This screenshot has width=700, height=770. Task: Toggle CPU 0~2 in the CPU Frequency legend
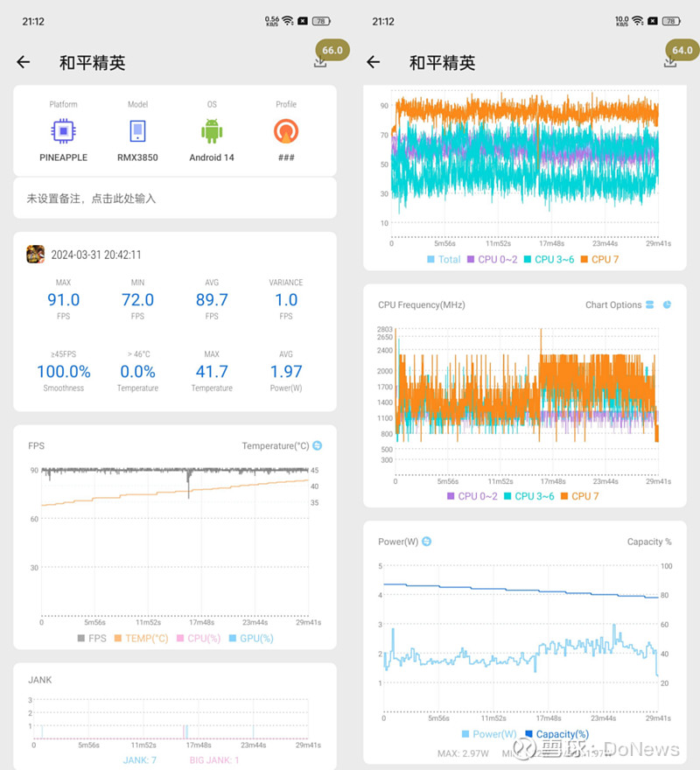(472, 496)
